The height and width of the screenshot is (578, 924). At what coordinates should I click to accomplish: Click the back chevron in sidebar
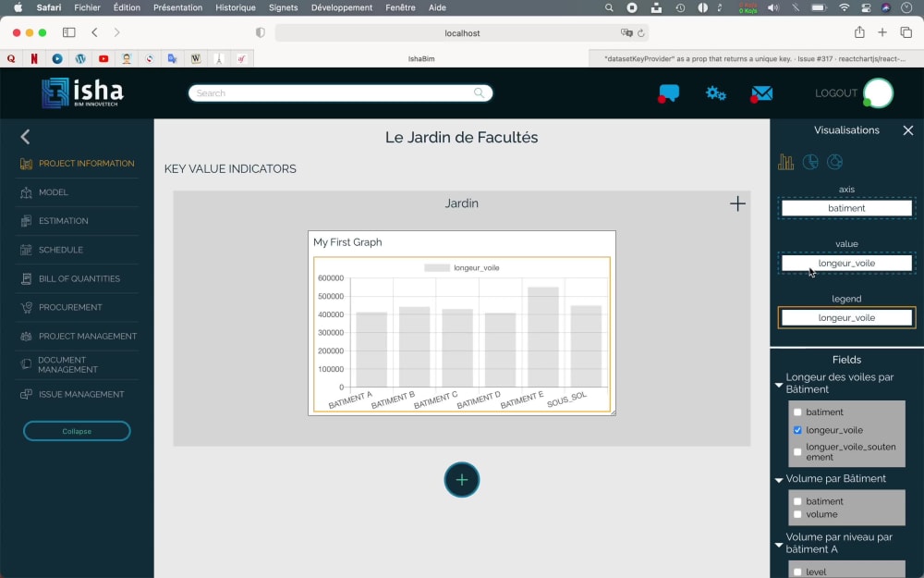pos(25,137)
